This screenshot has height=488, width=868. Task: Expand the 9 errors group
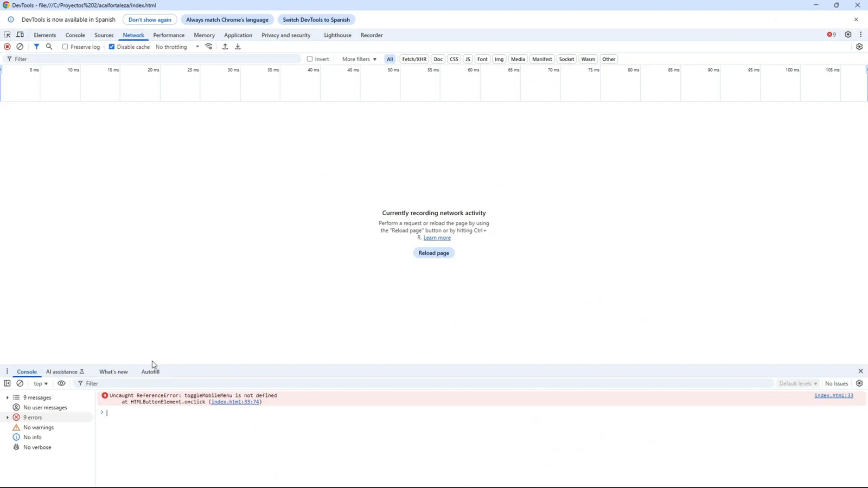click(8, 417)
